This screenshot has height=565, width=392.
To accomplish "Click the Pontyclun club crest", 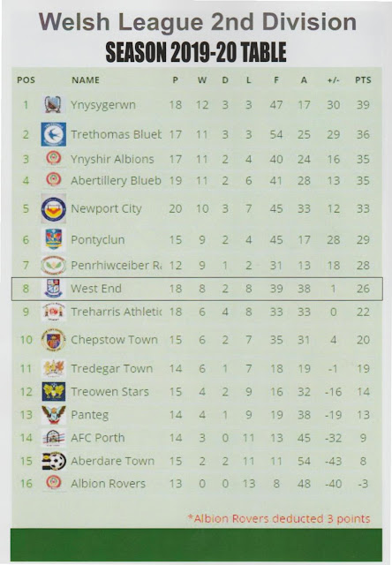I will 53,239.
